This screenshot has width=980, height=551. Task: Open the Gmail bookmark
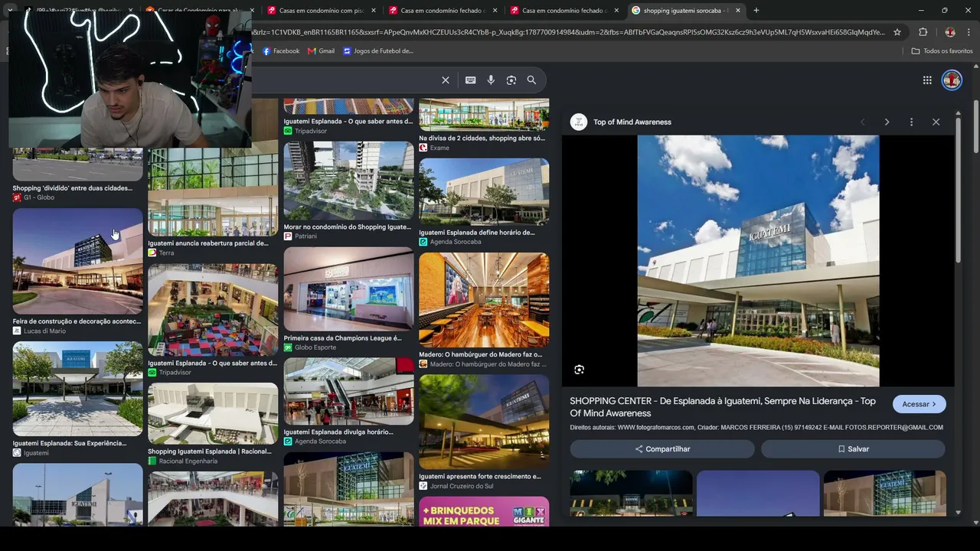pyautogui.click(x=322, y=51)
